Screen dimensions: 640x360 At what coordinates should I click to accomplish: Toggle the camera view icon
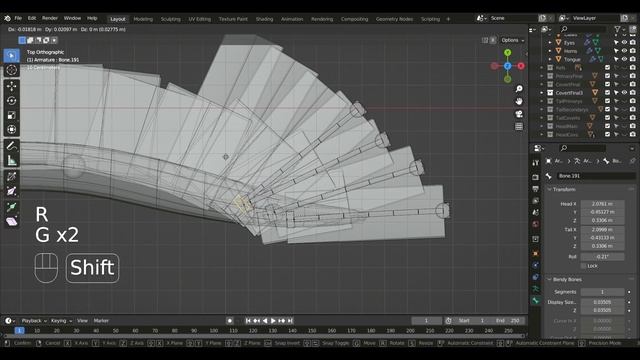(x=519, y=114)
